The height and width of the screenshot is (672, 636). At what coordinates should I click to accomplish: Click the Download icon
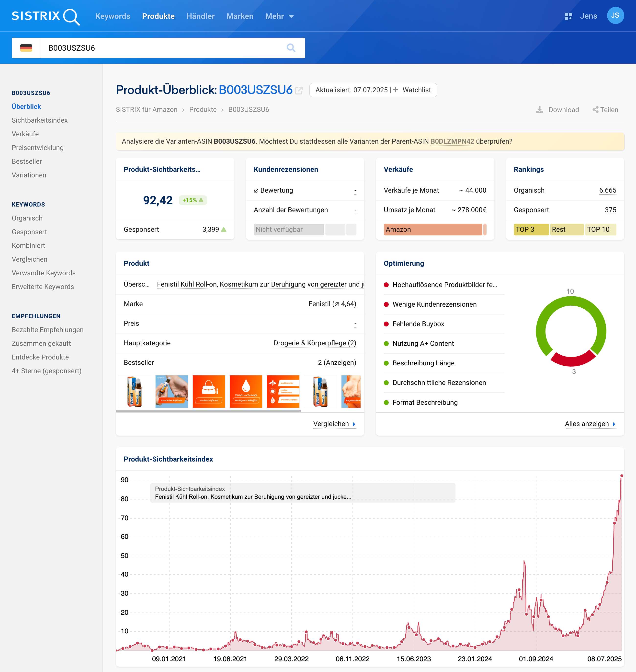[539, 110]
